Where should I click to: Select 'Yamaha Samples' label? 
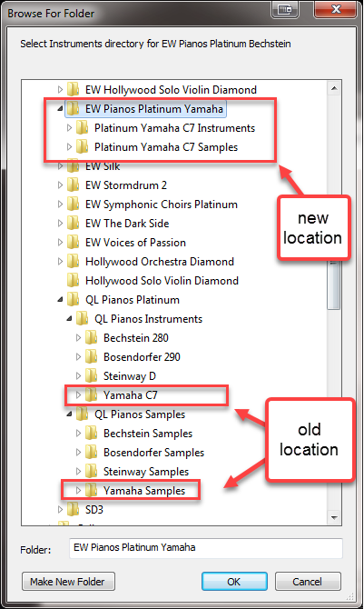[144, 491]
